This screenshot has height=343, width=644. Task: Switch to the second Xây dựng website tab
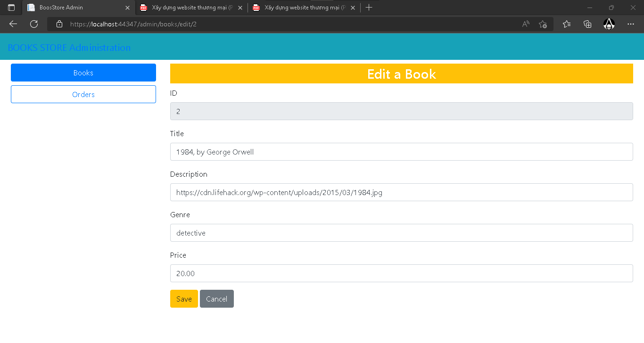[191, 8]
